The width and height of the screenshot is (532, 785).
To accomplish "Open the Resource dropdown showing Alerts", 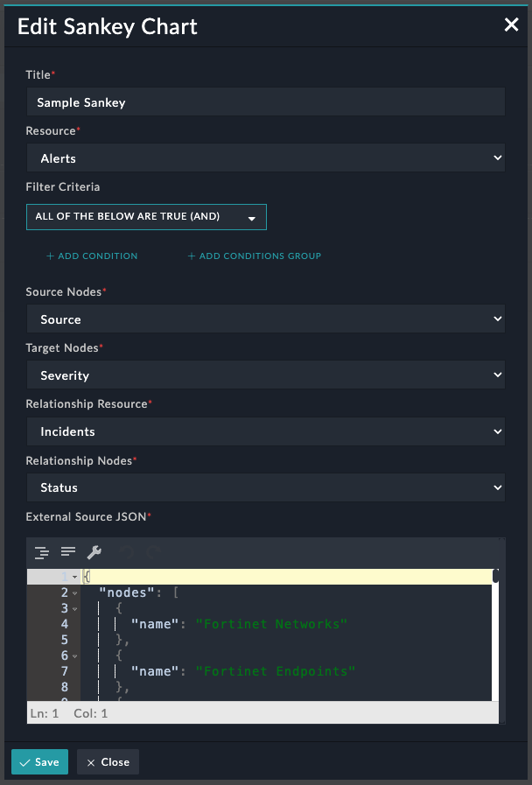I will (265, 158).
